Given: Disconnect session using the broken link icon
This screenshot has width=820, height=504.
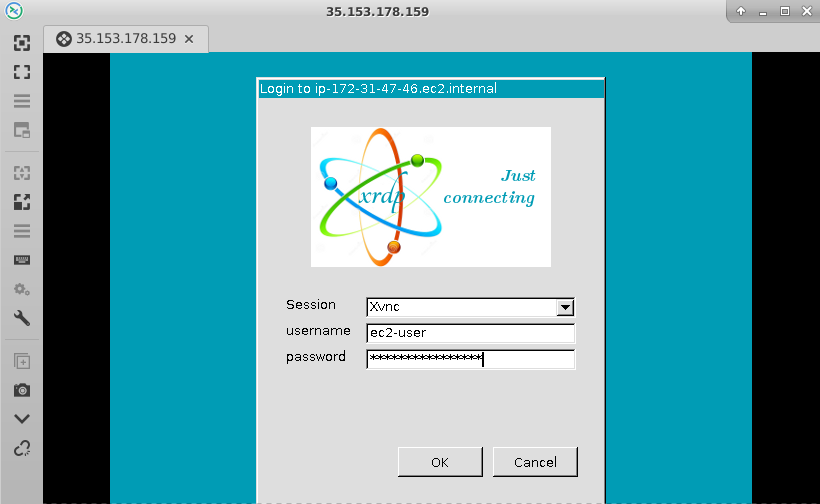Looking at the screenshot, I should click(x=21, y=448).
